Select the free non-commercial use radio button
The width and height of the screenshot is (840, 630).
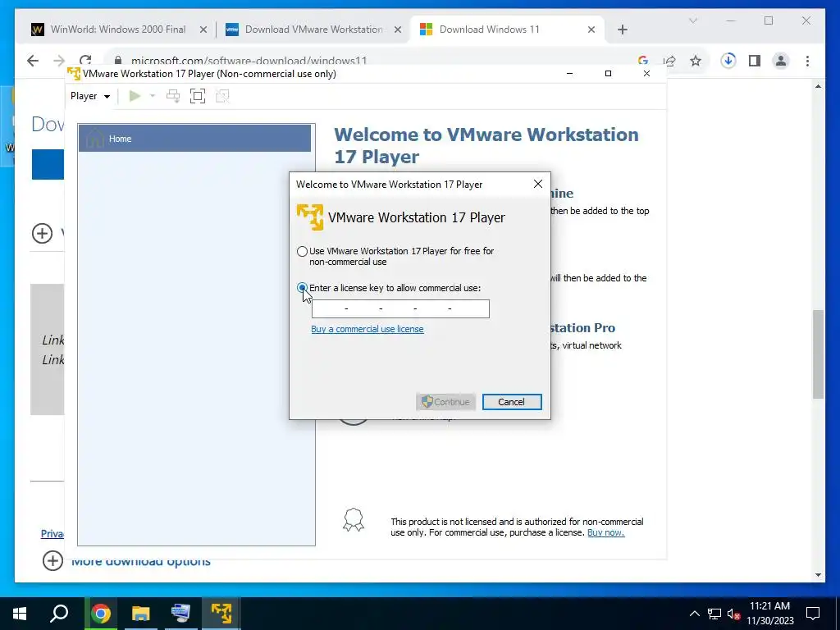[302, 251]
